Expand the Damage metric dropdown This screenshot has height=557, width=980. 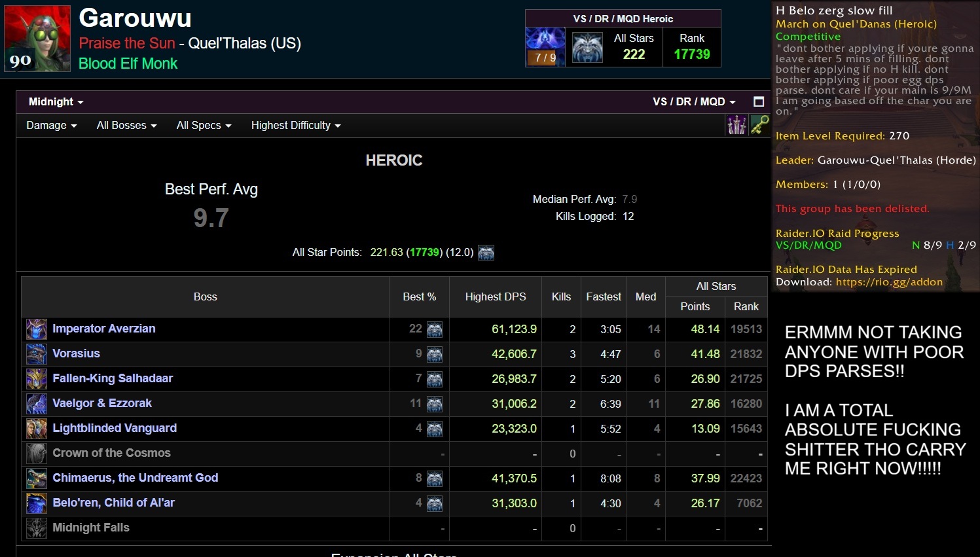point(52,126)
